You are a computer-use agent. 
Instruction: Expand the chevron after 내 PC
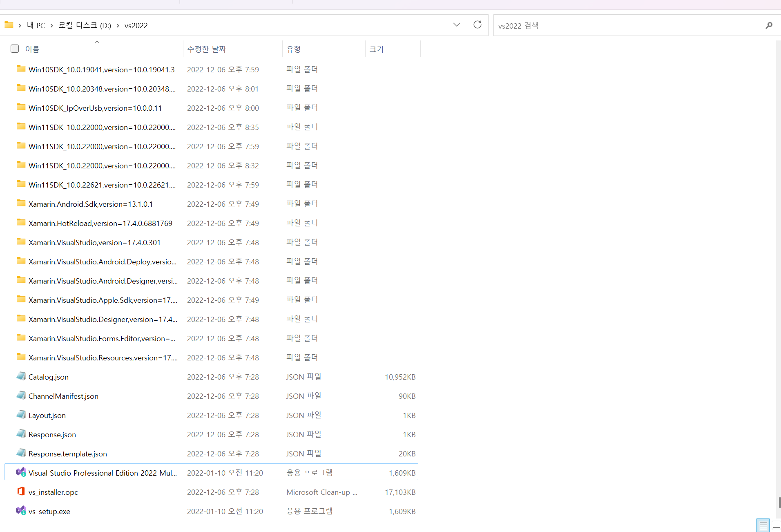click(51, 25)
